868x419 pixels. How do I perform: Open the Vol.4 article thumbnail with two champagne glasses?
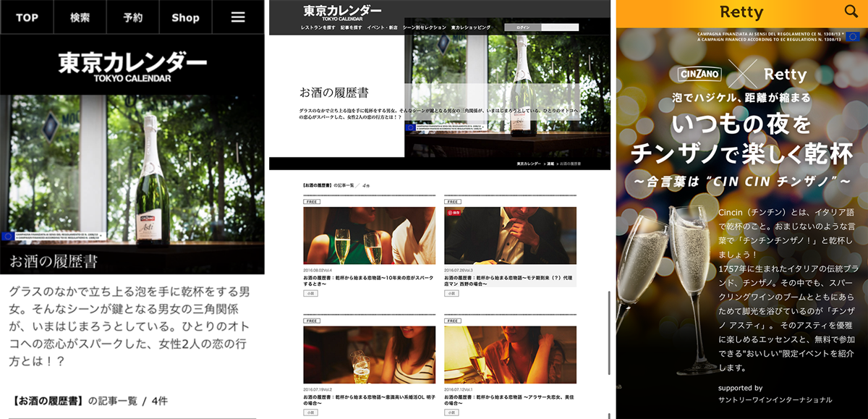[x=369, y=237]
